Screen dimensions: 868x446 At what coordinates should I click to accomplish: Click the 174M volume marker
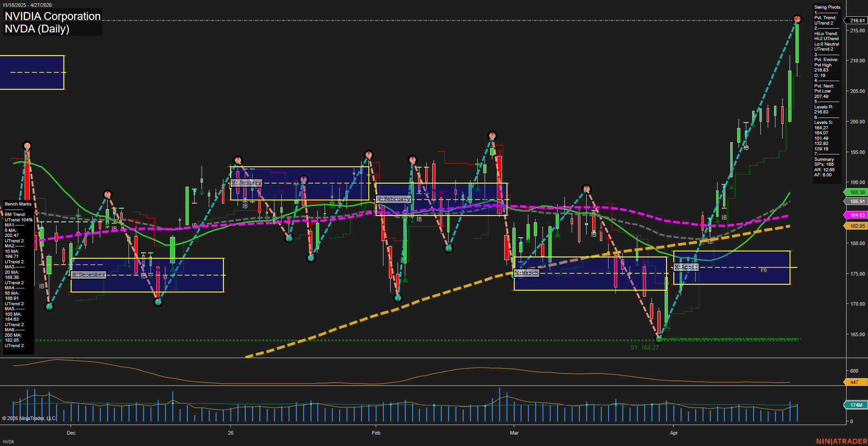(x=856, y=405)
